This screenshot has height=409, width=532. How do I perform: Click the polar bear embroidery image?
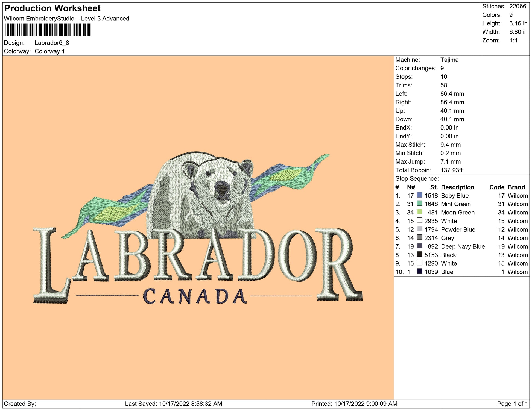click(202, 194)
